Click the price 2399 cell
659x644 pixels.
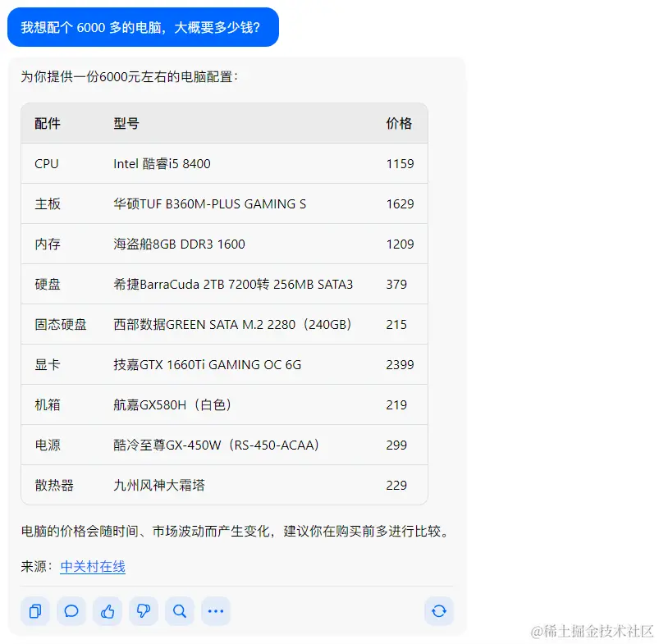point(400,364)
